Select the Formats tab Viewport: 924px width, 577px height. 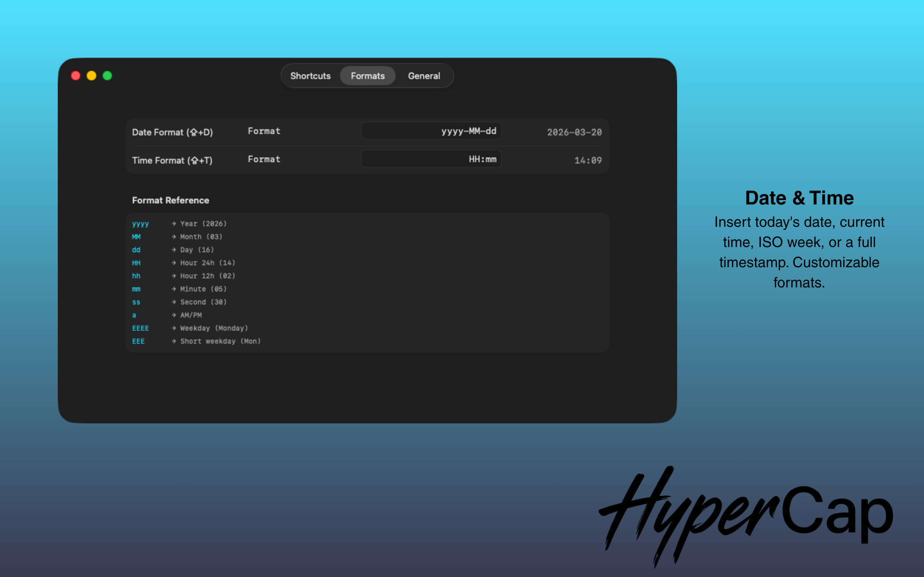367,76
